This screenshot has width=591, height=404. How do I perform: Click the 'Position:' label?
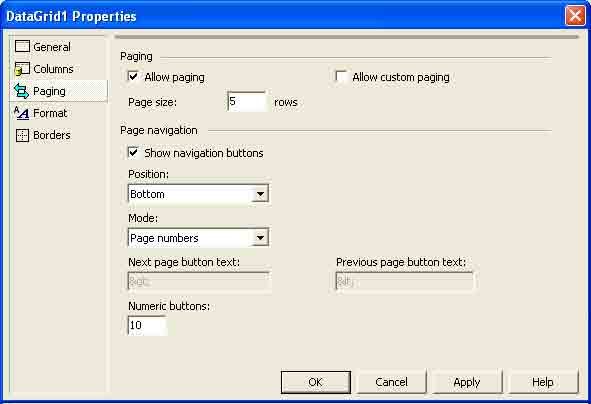coord(149,174)
